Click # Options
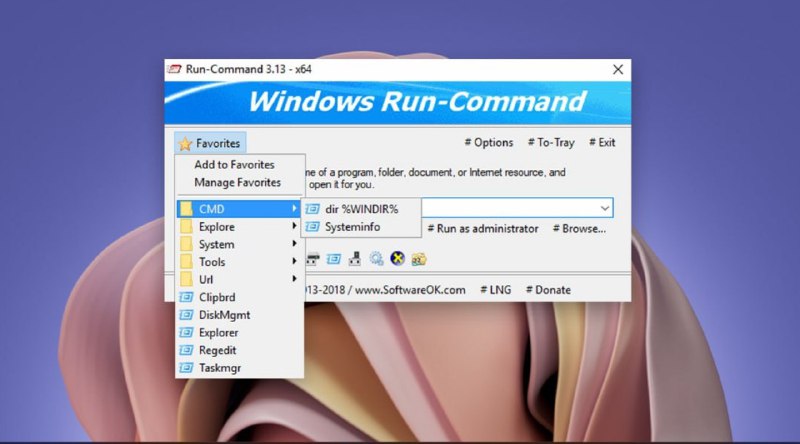800x444 pixels. coord(489,142)
